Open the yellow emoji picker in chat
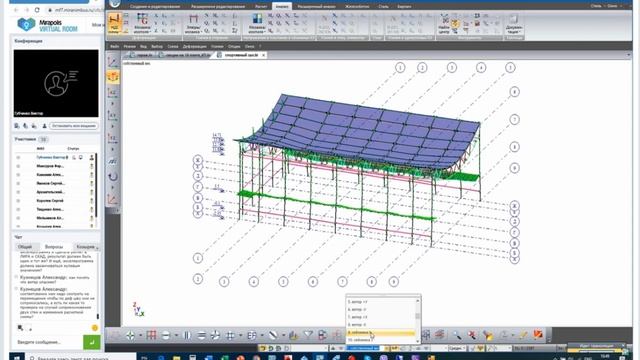 [95, 328]
